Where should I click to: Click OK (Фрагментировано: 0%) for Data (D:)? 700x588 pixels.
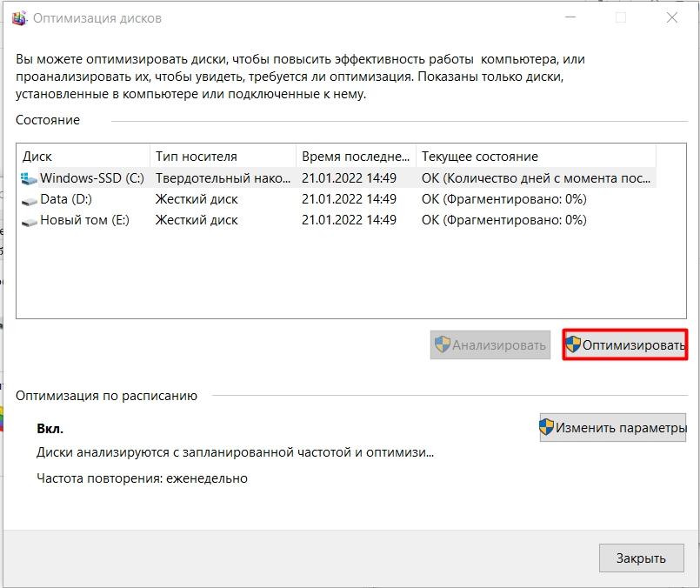point(504,199)
